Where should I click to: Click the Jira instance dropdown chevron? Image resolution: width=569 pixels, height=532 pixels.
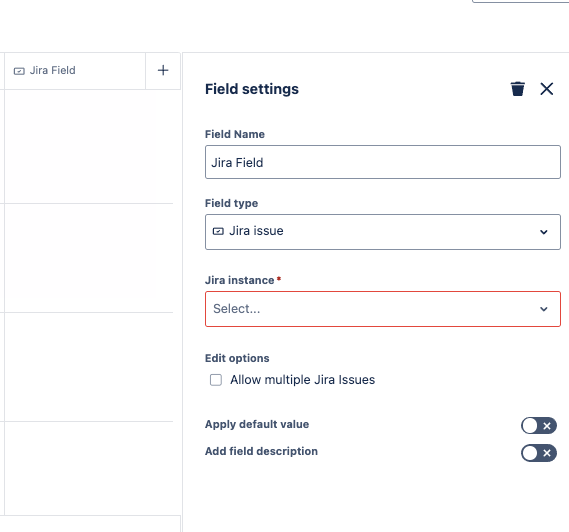[543, 309]
